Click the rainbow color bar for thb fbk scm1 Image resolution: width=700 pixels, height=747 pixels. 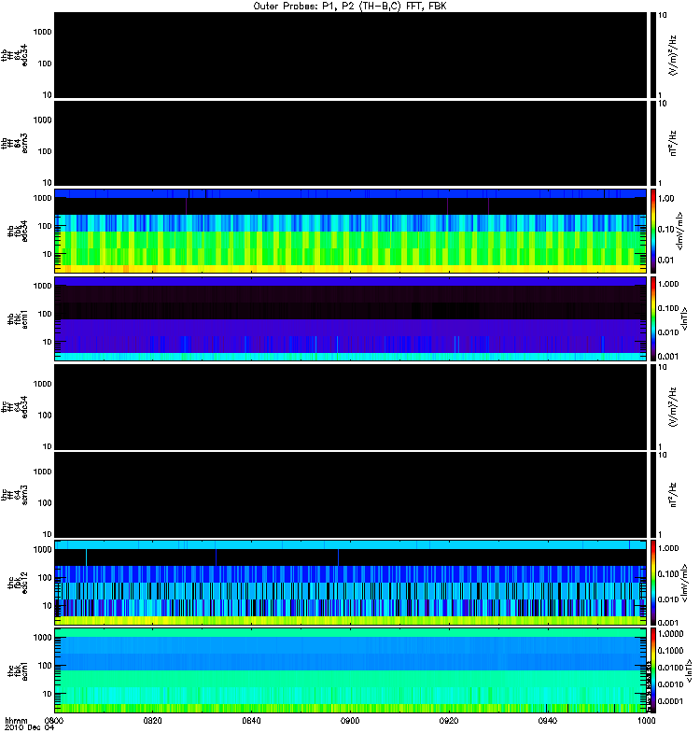coord(653,318)
